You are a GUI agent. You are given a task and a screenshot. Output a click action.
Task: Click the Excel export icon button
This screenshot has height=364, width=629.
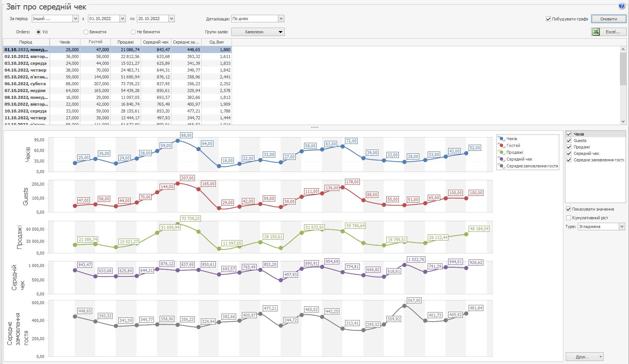[596, 32]
